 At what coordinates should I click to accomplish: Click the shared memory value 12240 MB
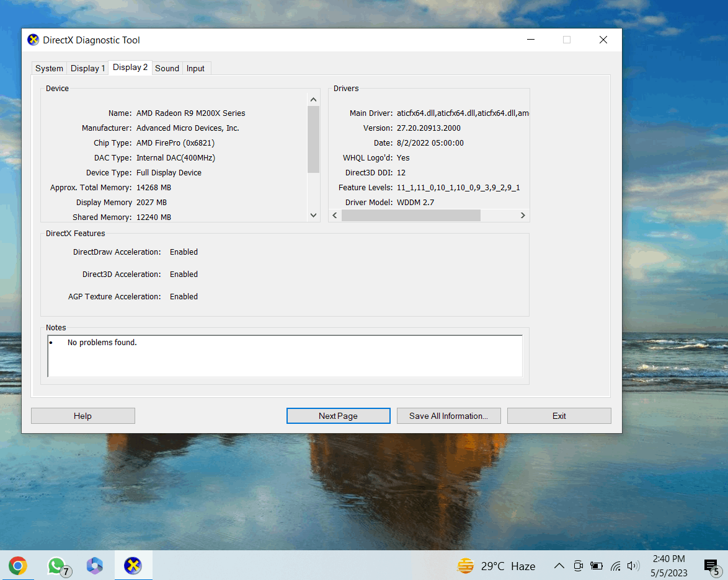(154, 217)
